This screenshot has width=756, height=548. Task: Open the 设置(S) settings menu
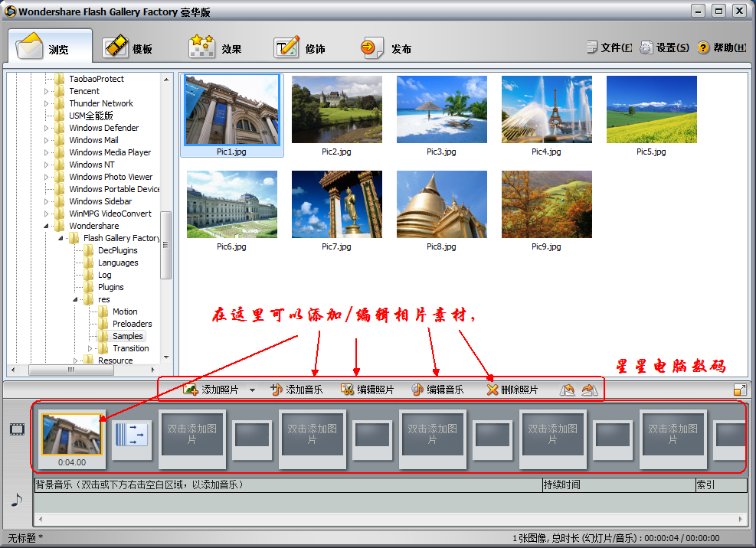(x=664, y=47)
